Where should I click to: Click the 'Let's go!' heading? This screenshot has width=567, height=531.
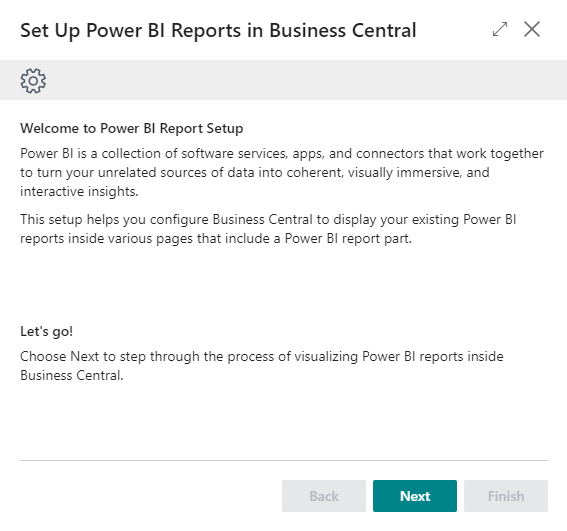coord(47,331)
